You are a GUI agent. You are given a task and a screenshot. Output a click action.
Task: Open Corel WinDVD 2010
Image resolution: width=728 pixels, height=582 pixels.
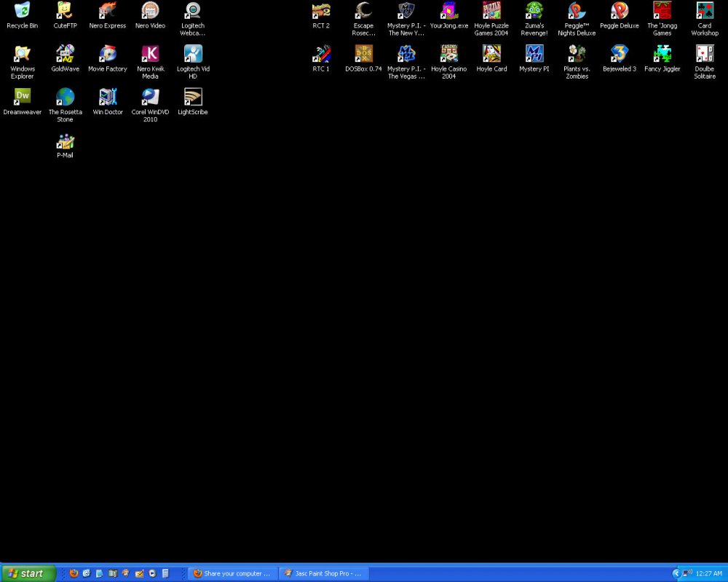(150, 98)
